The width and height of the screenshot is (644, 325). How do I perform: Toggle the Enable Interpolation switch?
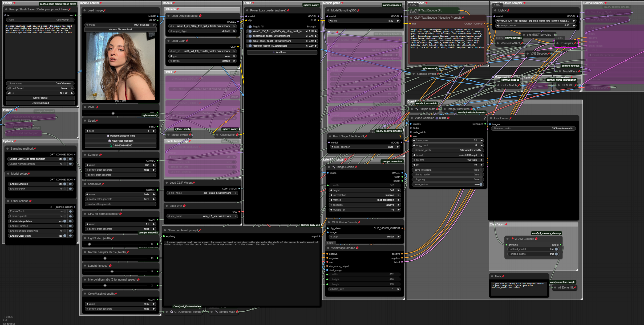(x=64, y=221)
